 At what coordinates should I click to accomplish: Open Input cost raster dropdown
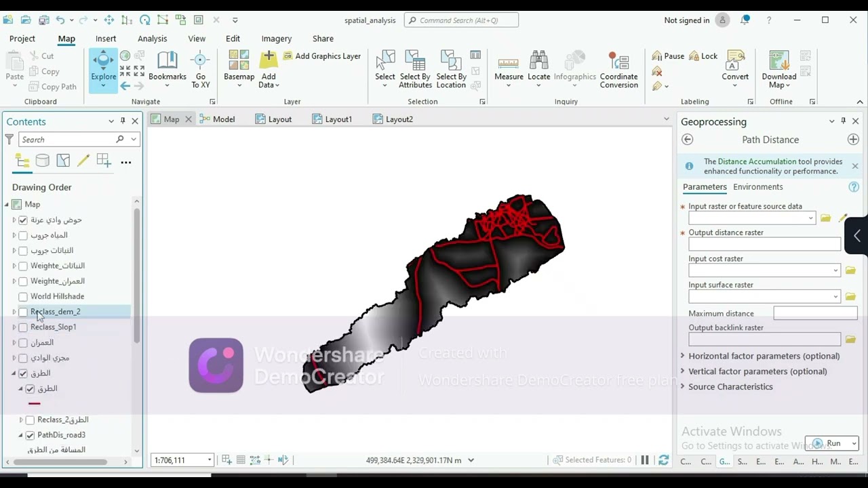(x=835, y=270)
